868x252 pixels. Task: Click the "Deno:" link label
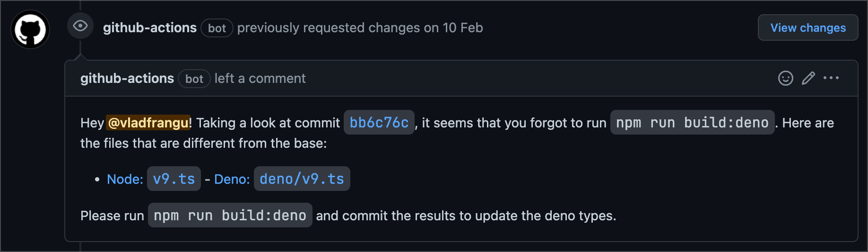pos(232,179)
